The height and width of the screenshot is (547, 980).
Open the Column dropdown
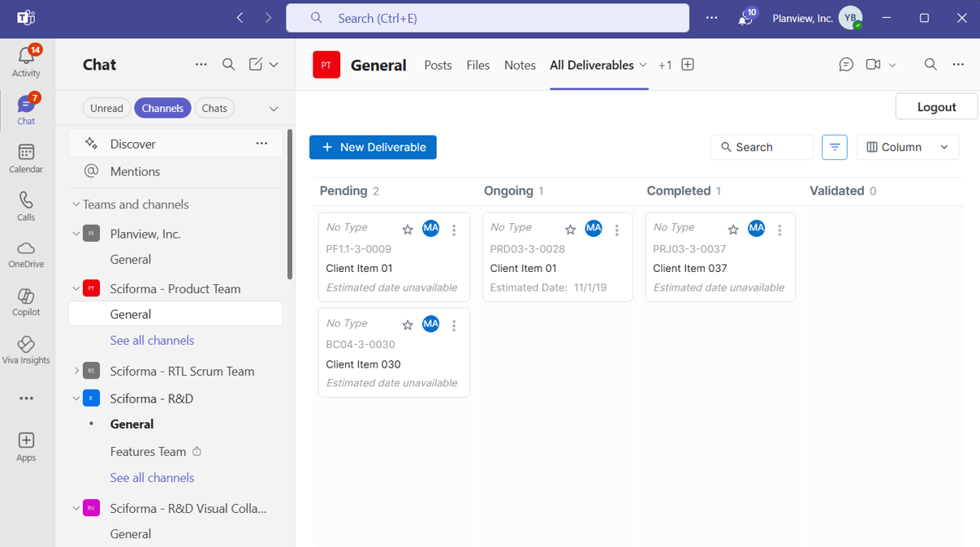(x=907, y=147)
